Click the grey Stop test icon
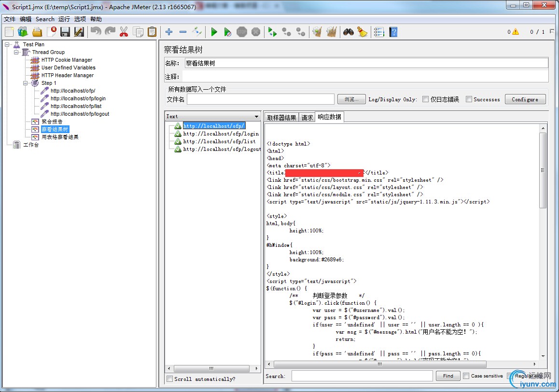Viewport: 559px width, 392px height. tap(242, 32)
